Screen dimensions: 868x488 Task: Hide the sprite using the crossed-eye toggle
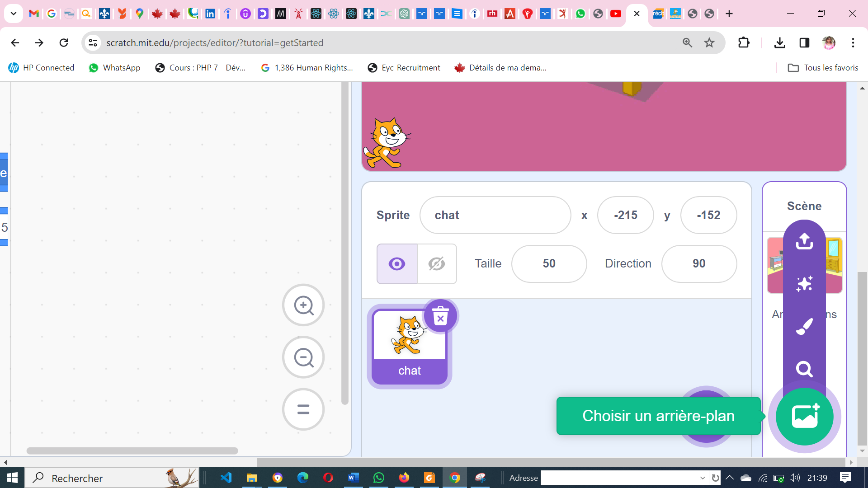(437, 264)
